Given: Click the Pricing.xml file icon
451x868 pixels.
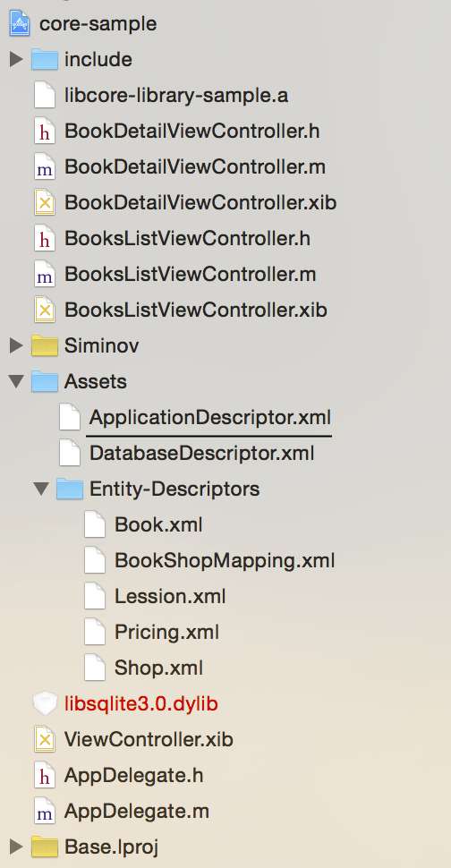Looking at the screenshot, I should point(95,632).
